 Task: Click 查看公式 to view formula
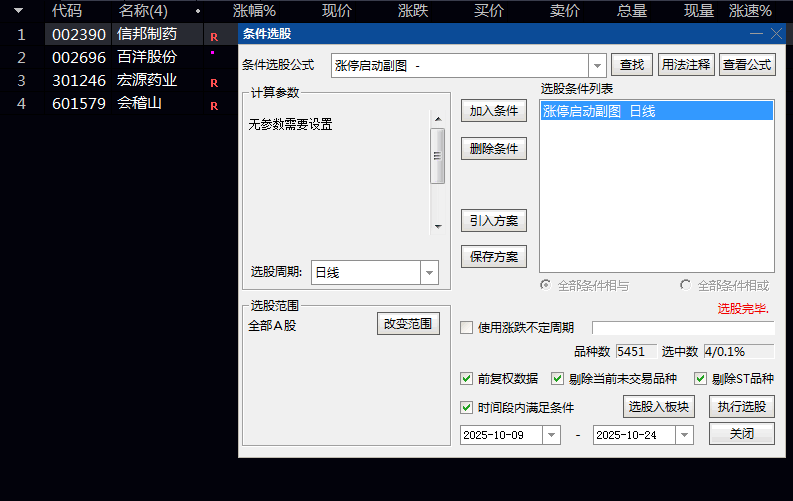point(747,65)
